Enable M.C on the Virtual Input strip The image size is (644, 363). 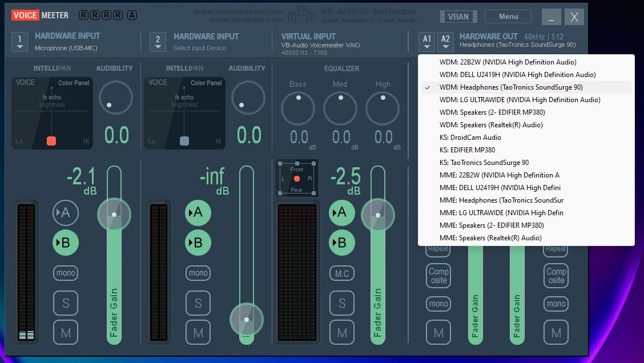pyautogui.click(x=342, y=273)
